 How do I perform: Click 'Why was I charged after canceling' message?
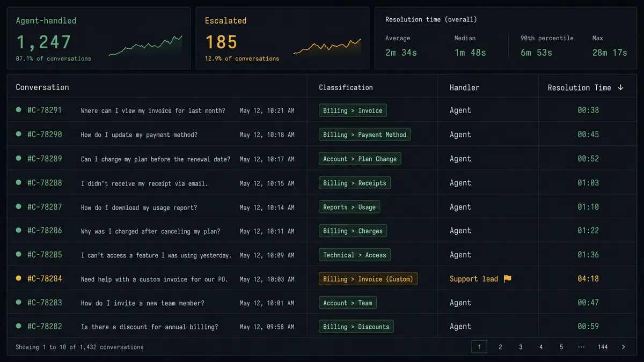pos(150,231)
